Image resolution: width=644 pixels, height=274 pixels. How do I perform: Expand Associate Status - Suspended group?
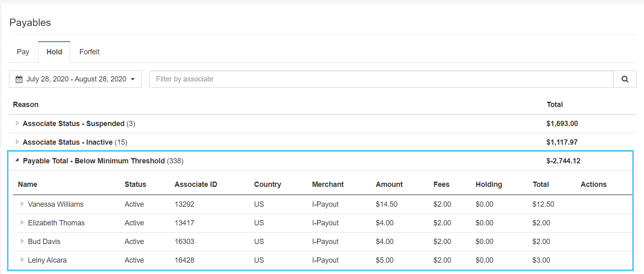(17, 123)
